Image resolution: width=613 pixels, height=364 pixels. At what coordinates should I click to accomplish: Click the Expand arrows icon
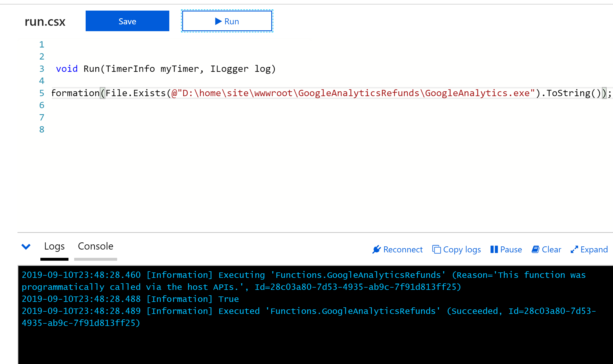click(x=574, y=250)
